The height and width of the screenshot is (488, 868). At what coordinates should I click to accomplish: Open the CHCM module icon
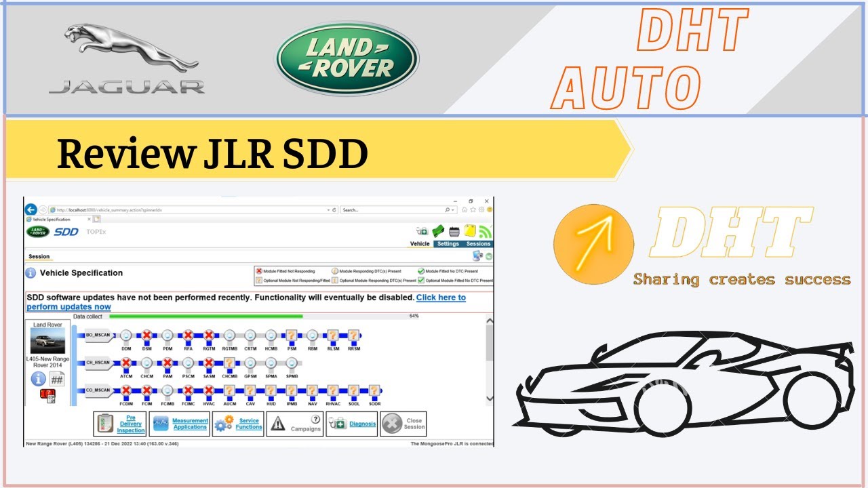(146, 363)
